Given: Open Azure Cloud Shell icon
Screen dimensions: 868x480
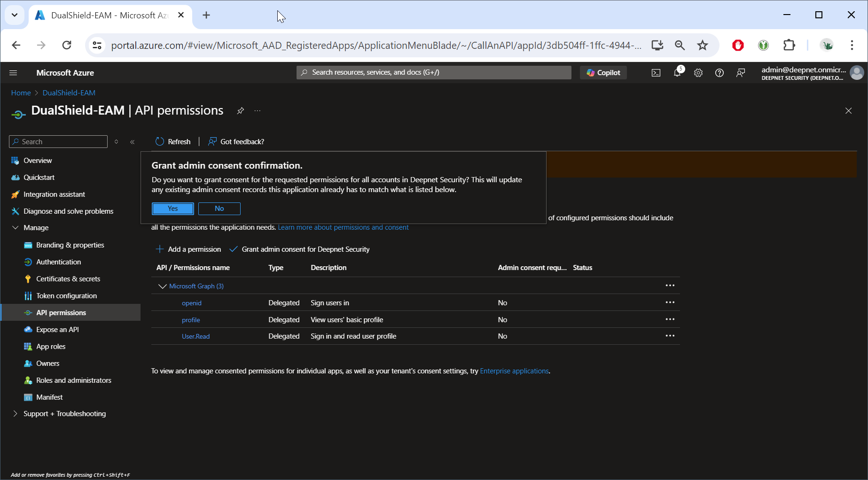Looking at the screenshot, I should tap(656, 73).
